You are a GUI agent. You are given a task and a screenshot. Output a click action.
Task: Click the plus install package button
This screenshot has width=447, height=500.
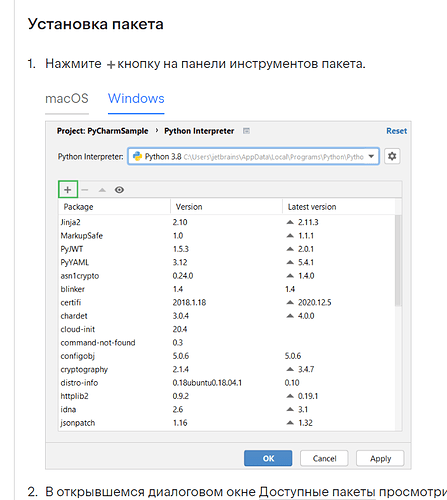[x=68, y=190]
